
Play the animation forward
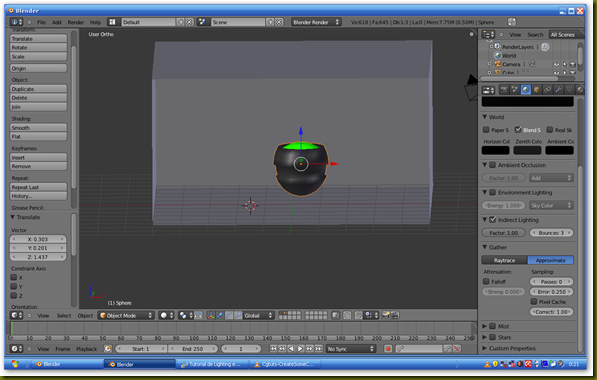tap(300, 349)
